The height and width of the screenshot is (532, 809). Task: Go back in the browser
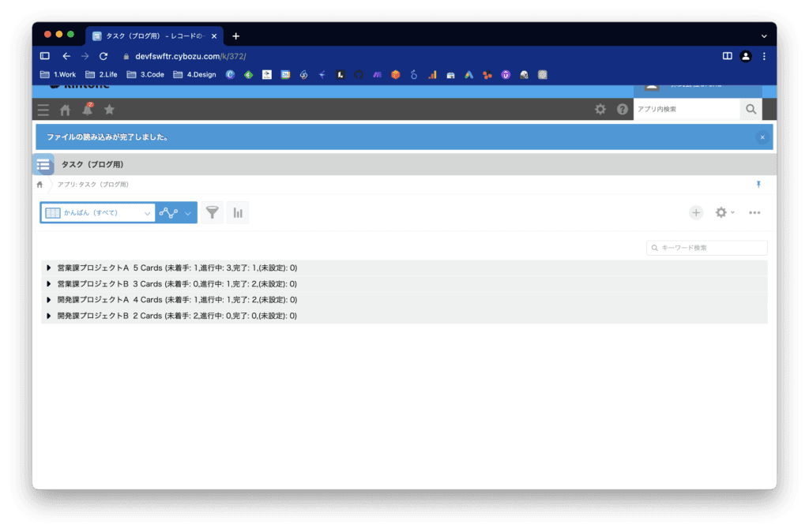tap(66, 56)
